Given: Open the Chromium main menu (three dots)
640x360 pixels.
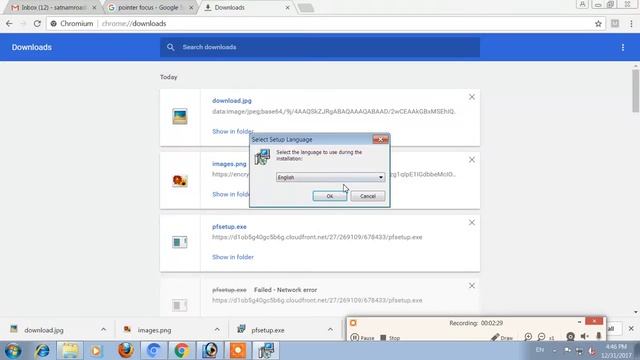Looking at the screenshot, I should pyautogui.click(x=631, y=24).
